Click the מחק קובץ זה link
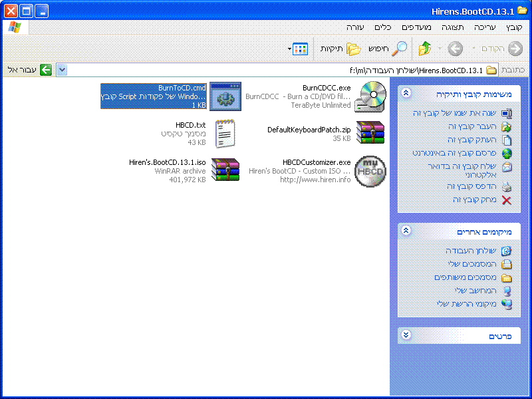Viewport: 532px width, 399px height. (475, 200)
